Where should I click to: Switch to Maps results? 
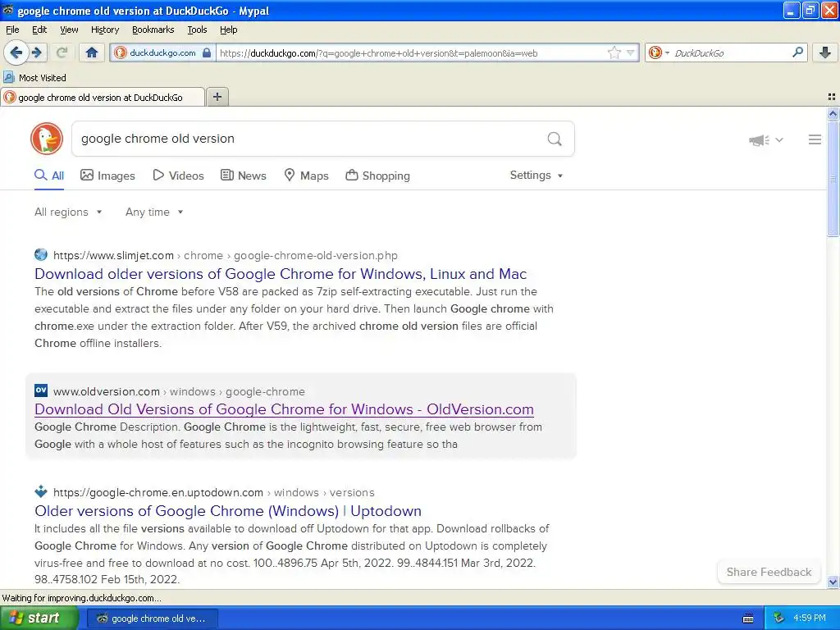point(306,176)
